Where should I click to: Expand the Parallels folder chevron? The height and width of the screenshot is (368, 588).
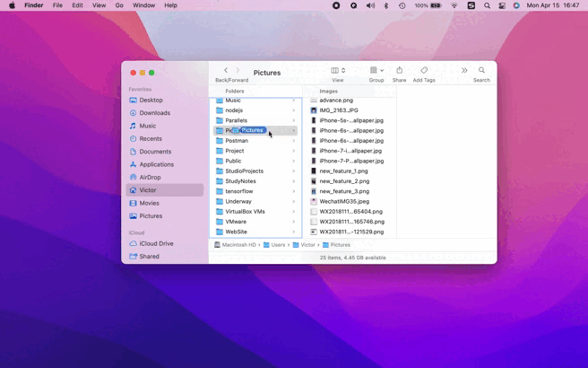coord(294,120)
